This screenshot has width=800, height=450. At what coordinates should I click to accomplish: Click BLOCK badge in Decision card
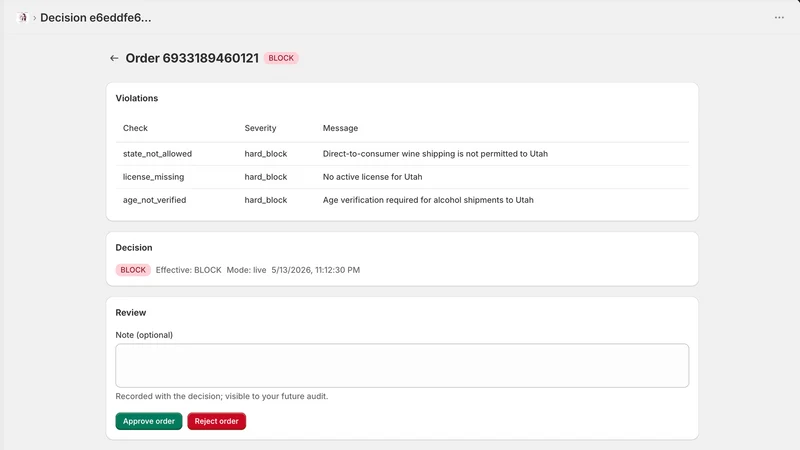pyautogui.click(x=133, y=270)
